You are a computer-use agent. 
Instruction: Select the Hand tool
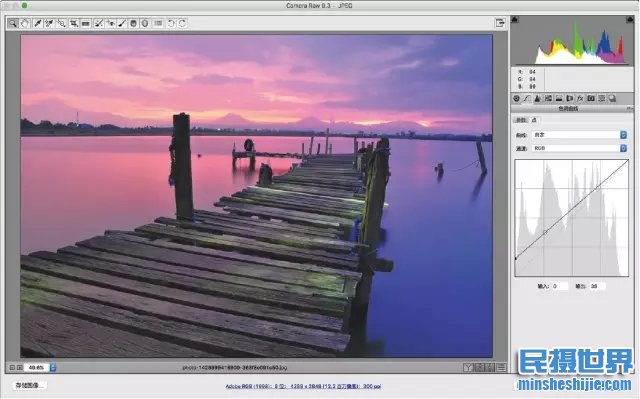[x=25, y=23]
